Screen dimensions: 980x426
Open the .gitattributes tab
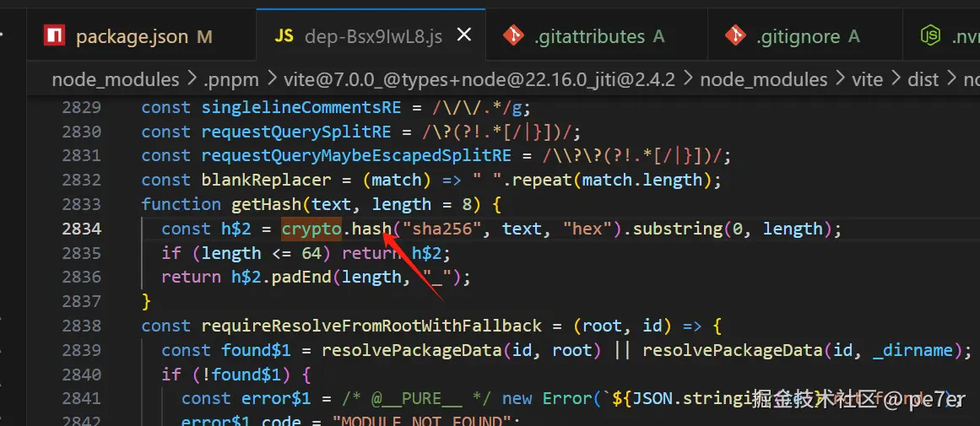tap(596, 37)
